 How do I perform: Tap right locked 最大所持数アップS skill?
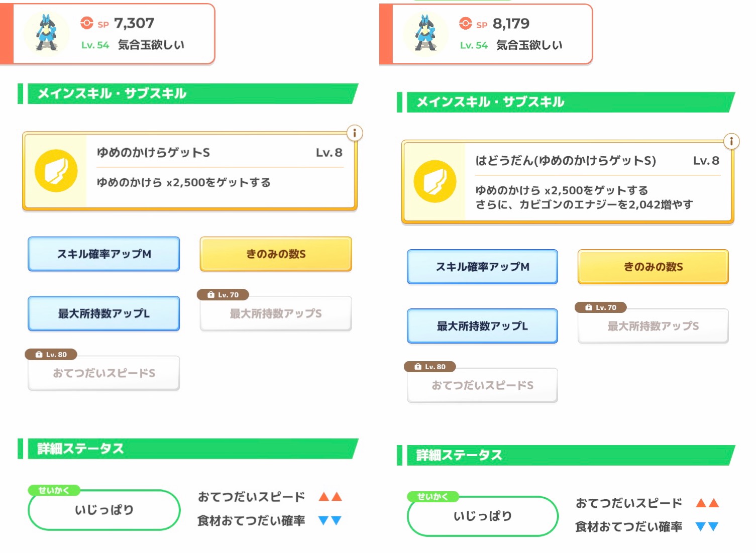click(653, 326)
